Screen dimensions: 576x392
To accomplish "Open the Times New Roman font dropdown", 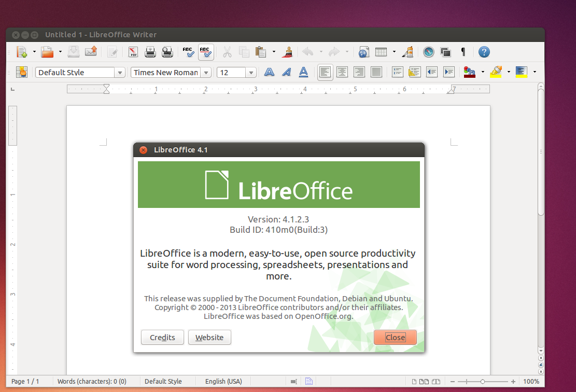I will click(206, 73).
